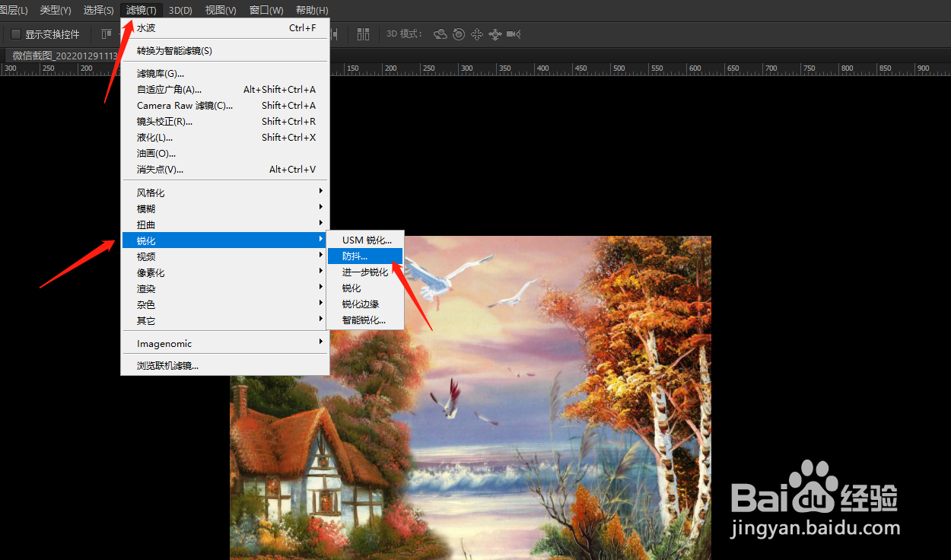Open the 类型(Y) menu
Screen dimensions: 951x560
[x=56, y=10]
